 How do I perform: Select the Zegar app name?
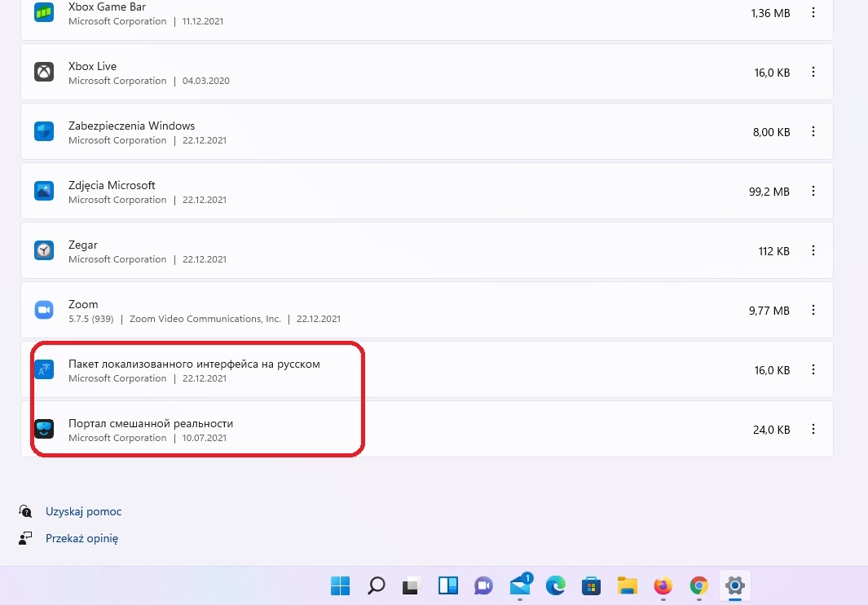83,245
